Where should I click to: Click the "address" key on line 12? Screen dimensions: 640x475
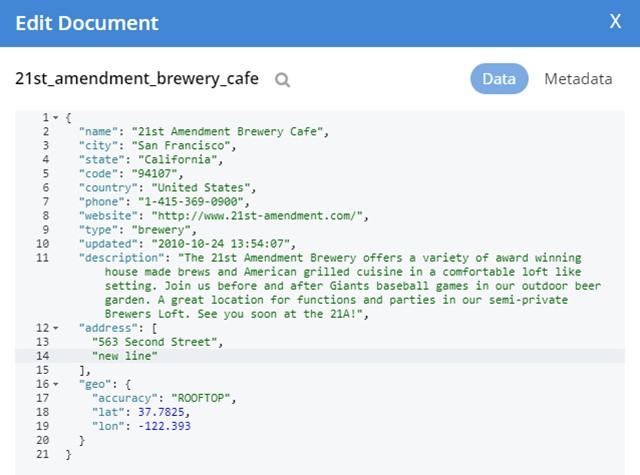click(x=108, y=328)
